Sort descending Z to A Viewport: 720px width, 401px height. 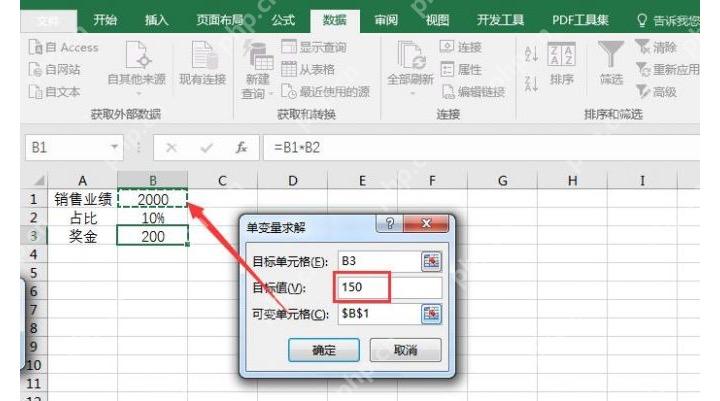coord(531,83)
